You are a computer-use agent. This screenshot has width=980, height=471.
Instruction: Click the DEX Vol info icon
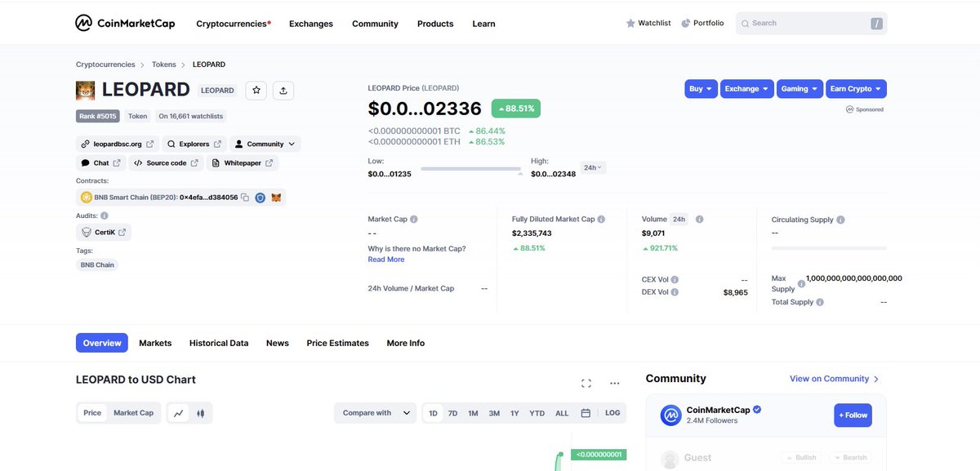pyautogui.click(x=675, y=292)
